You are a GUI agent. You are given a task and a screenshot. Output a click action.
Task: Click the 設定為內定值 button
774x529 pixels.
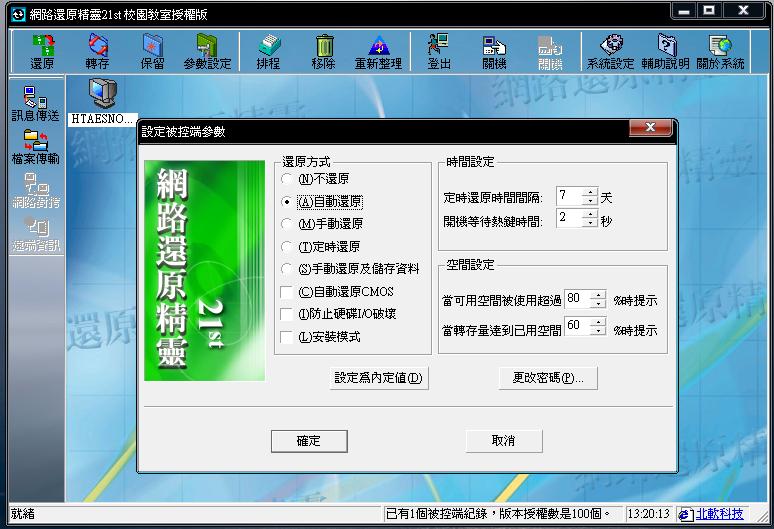380,379
